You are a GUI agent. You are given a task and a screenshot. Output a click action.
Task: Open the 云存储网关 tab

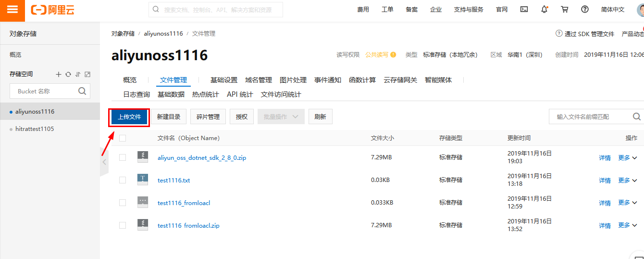[400, 80]
